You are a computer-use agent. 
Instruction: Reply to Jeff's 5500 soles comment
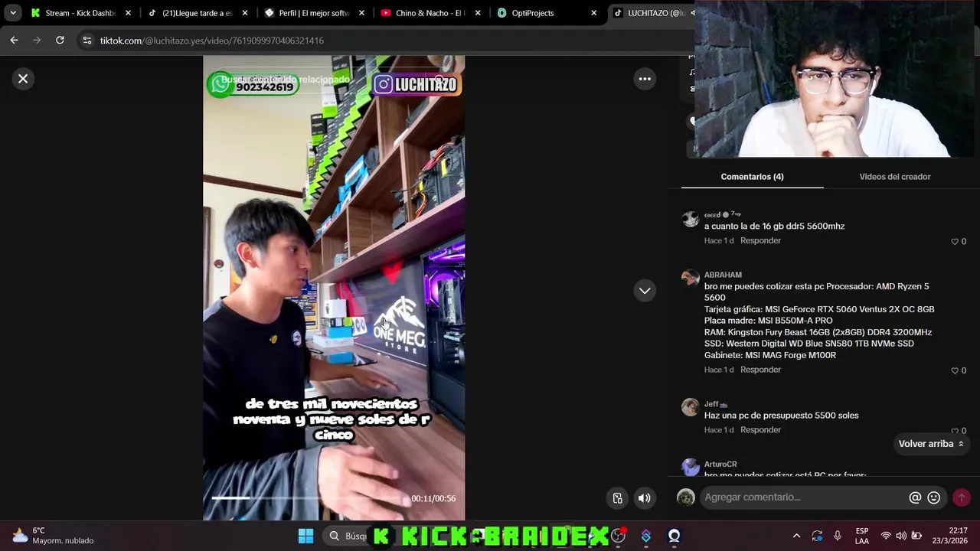pos(760,430)
